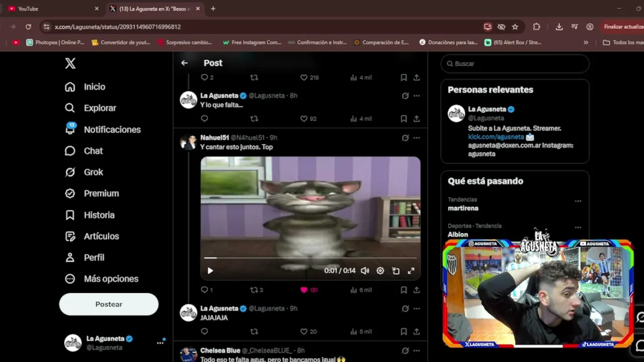
Task: Play the Talking Tom video
Action: (x=210, y=270)
